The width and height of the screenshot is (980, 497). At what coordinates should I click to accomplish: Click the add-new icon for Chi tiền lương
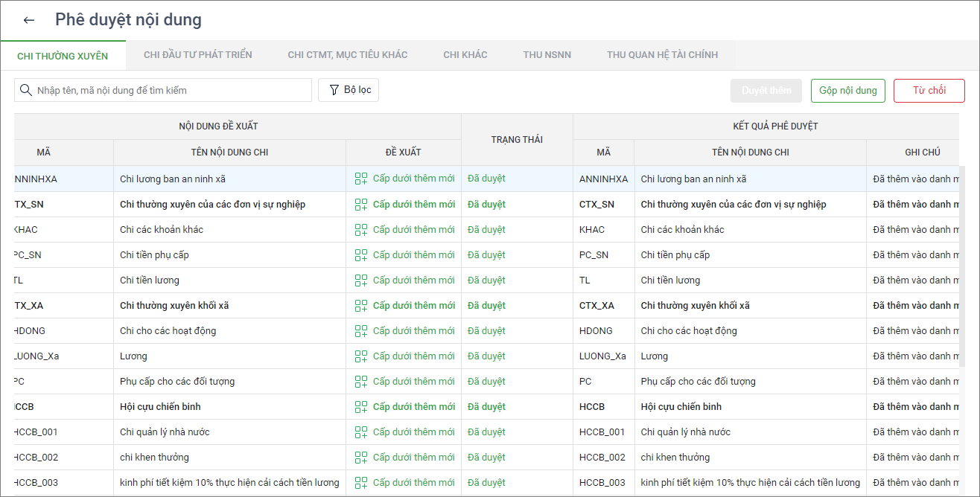(361, 280)
